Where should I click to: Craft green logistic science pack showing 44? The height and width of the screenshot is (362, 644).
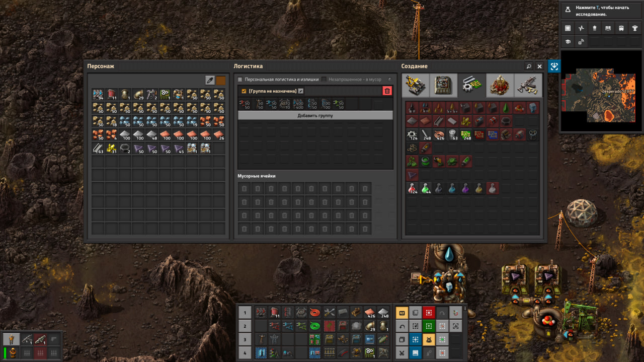pyautogui.click(x=426, y=188)
